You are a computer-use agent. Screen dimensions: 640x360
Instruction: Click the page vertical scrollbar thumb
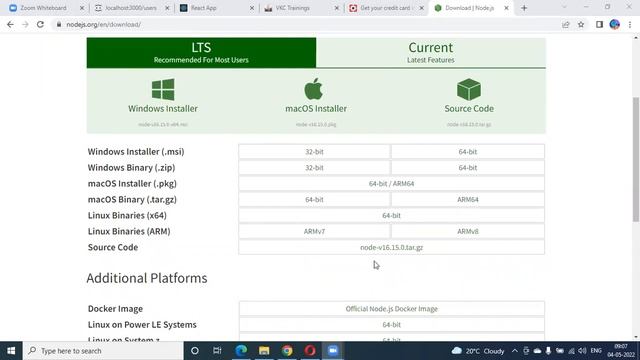(x=636, y=159)
